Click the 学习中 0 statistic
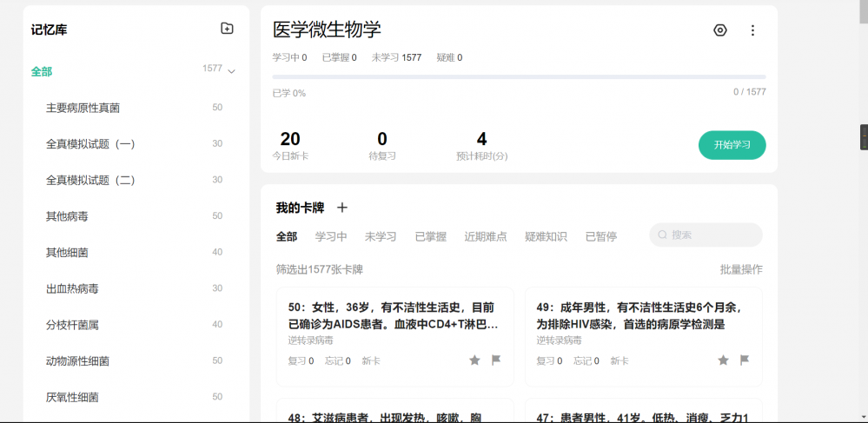The width and height of the screenshot is (868, 423). coord(289,57)
